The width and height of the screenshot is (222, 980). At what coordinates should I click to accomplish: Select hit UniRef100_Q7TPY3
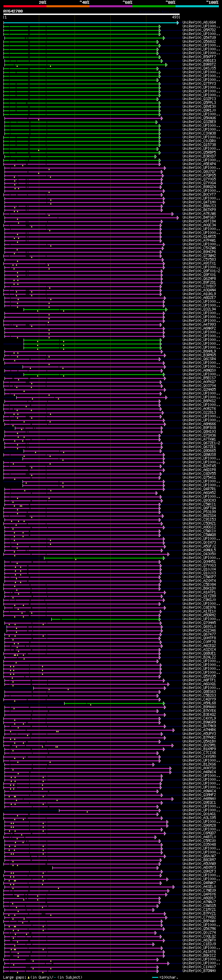click(x=199, y=84)
